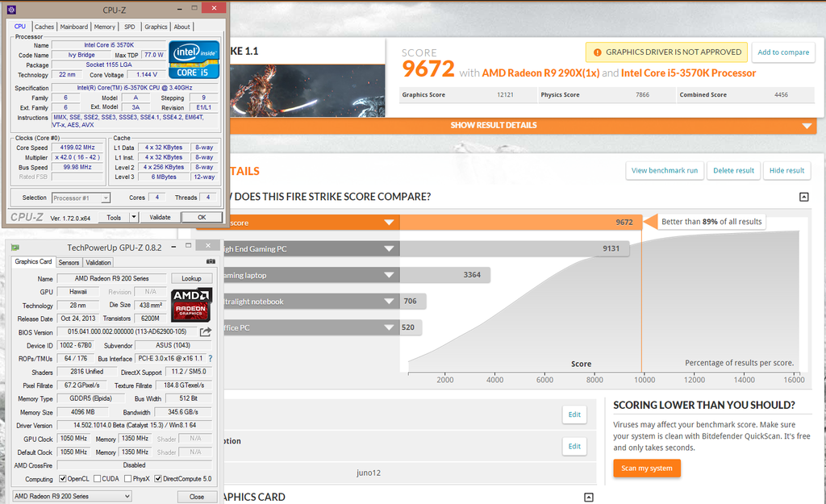The height and width of the screenshot is (504, 826).
Task: Open the Validation tab in GPU-Z
Action: (98, 262)
